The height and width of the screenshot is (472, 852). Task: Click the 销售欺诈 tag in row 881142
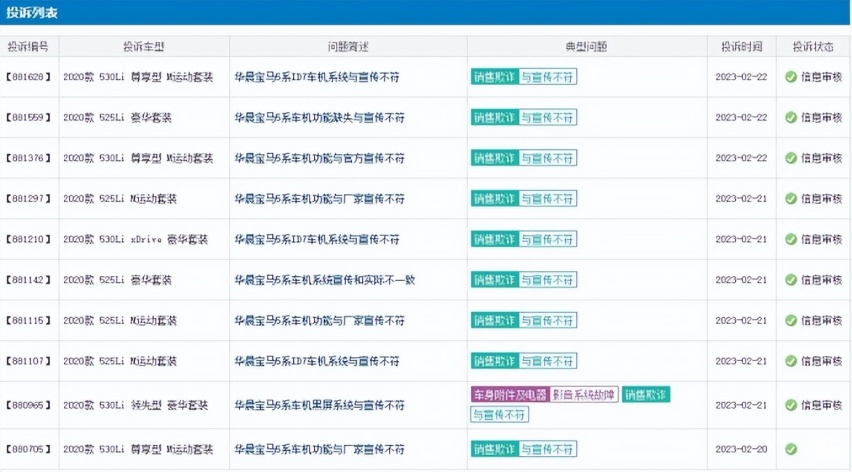pos(494,280)
